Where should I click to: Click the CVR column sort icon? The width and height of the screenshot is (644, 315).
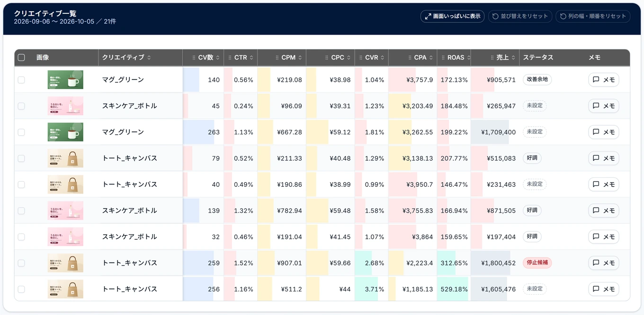382,58
